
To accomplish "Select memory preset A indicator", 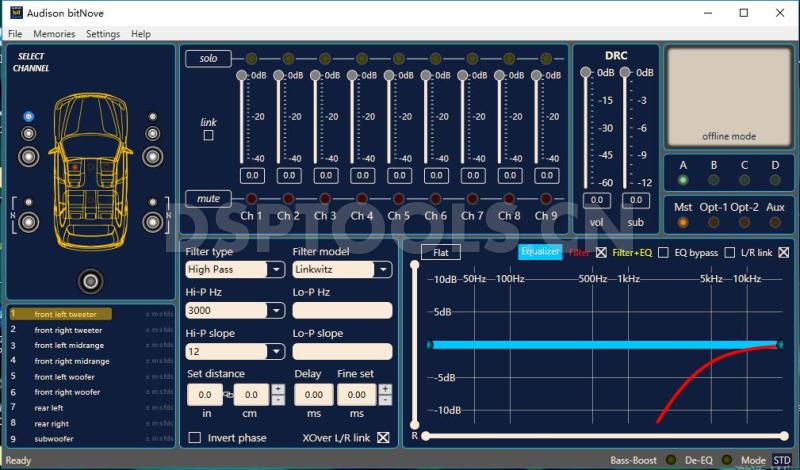I will click(x=683, y=180).
